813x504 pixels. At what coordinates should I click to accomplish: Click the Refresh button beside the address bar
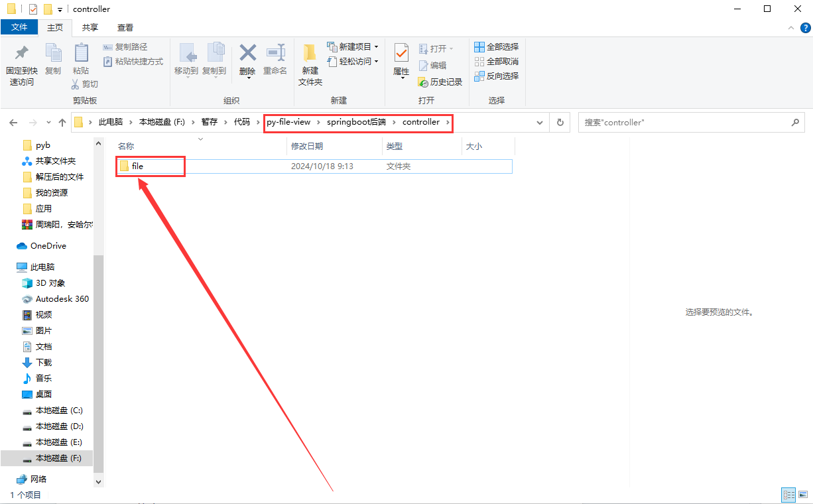pyautogui.click(x=560, y=123)
